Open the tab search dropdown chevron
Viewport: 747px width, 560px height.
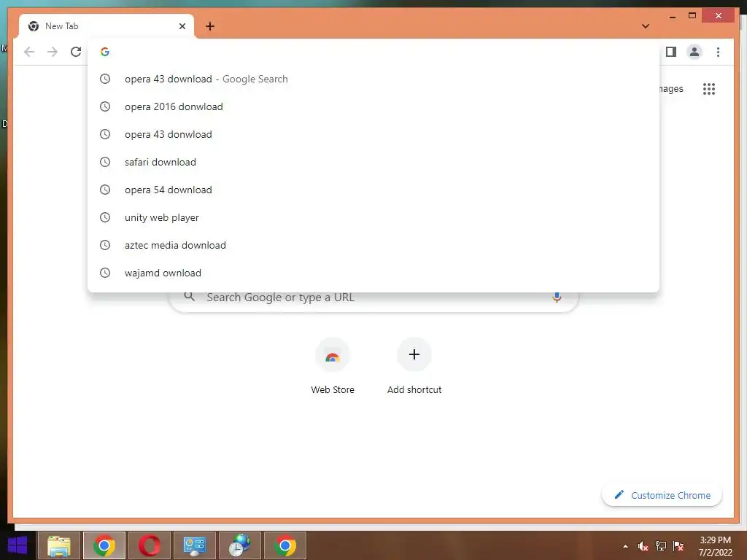(646, 26)
